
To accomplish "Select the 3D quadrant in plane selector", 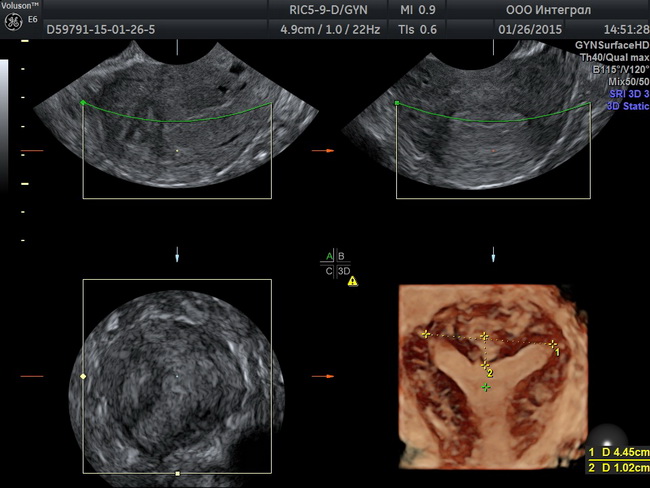I will click(x=343, y=270).
